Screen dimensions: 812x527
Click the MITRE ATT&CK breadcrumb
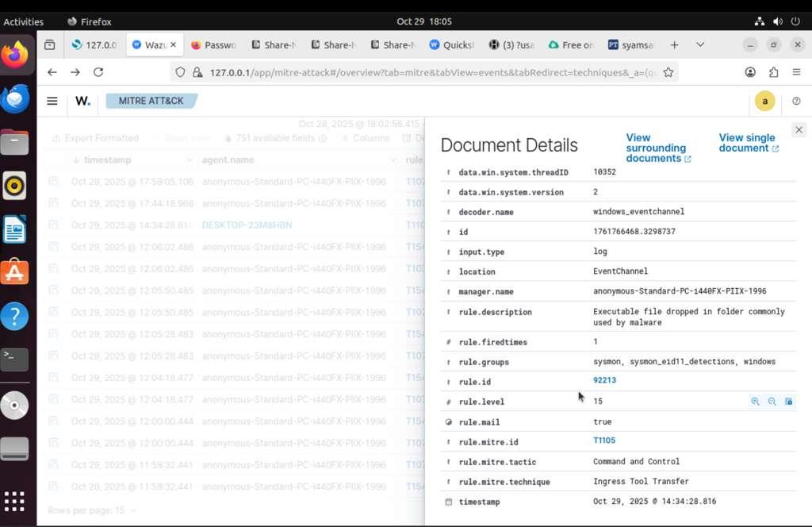pyautogui.click(x=151, y=101)
